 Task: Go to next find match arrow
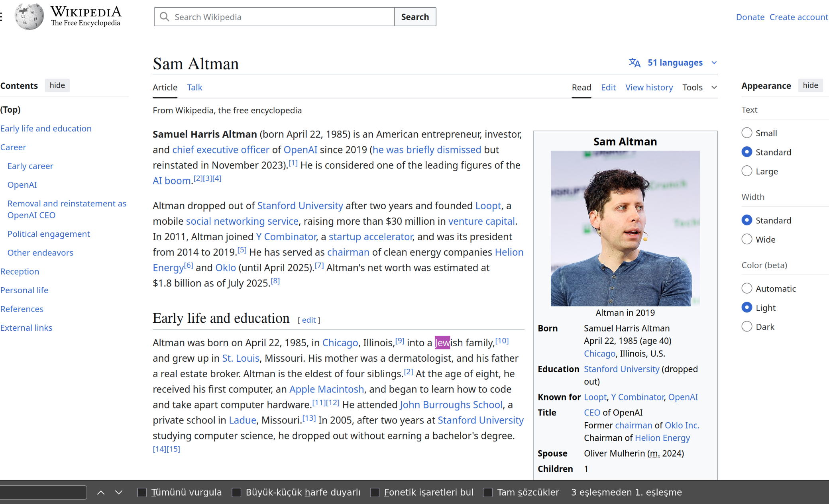[119, 492]
